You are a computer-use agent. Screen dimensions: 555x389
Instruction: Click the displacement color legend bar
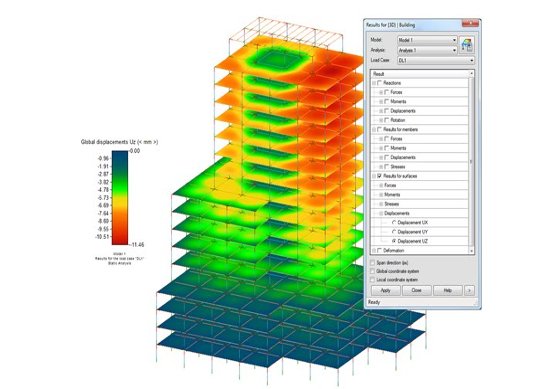(120, 198)
